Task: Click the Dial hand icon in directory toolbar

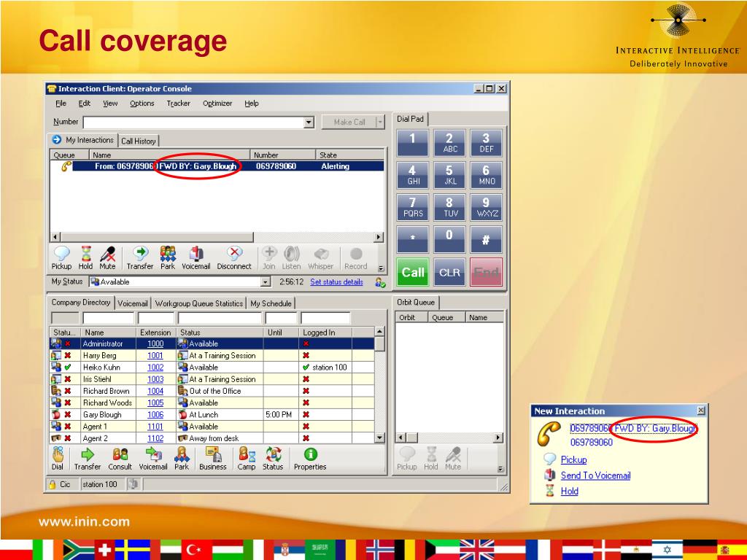Action: point(57,459)
